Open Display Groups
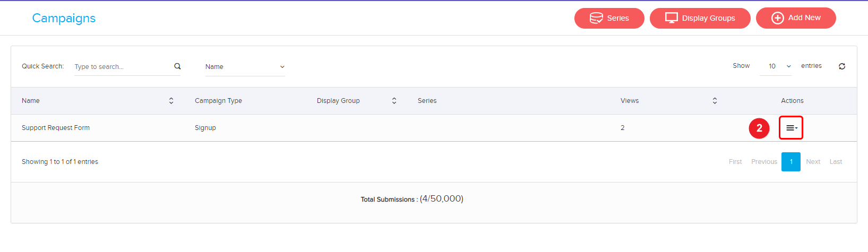The height and width of the screenshot is (252, 868). pos(700,18)
